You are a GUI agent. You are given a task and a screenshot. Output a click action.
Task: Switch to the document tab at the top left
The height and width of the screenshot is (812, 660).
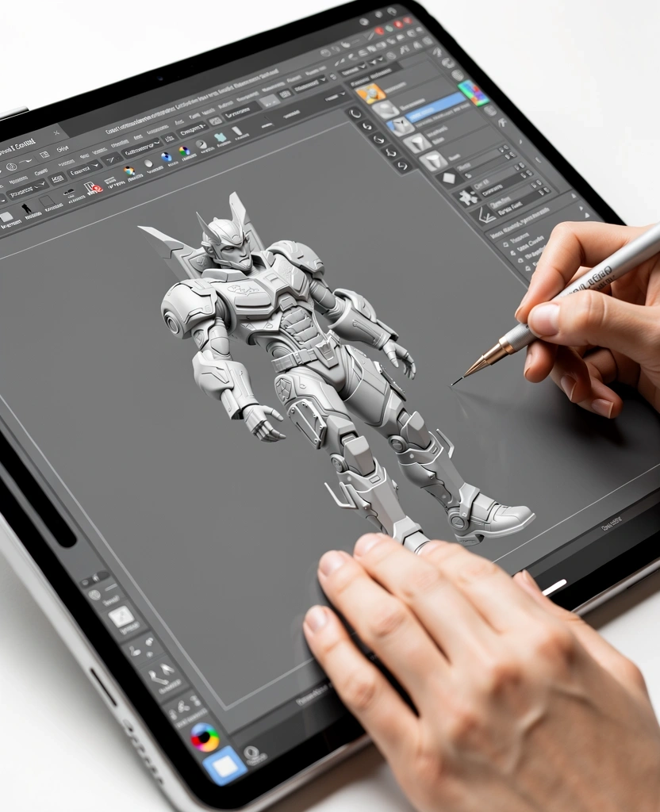coord(55,133)
